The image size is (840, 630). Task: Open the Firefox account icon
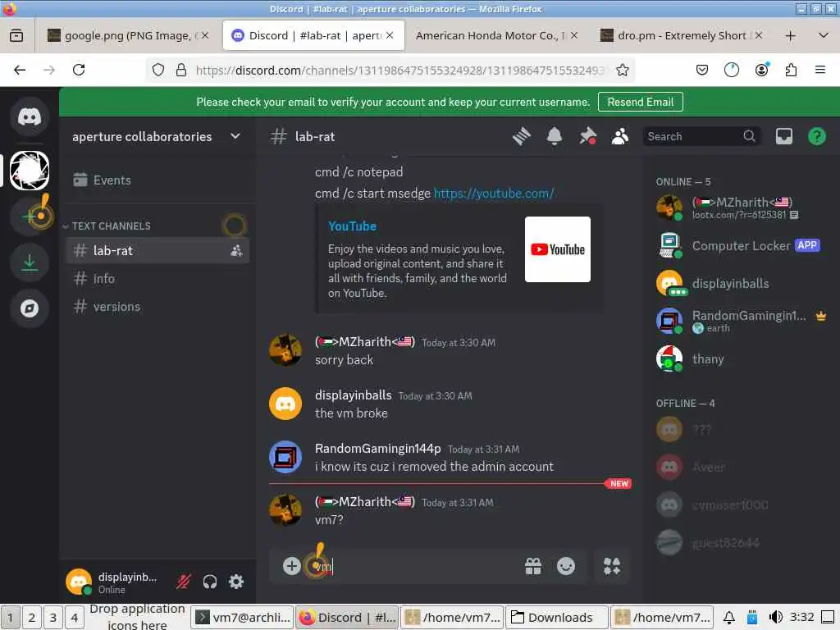[x=762, y=70]
